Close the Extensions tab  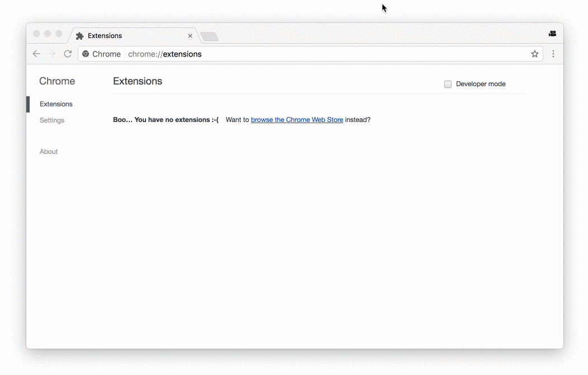tap(190, 36)
